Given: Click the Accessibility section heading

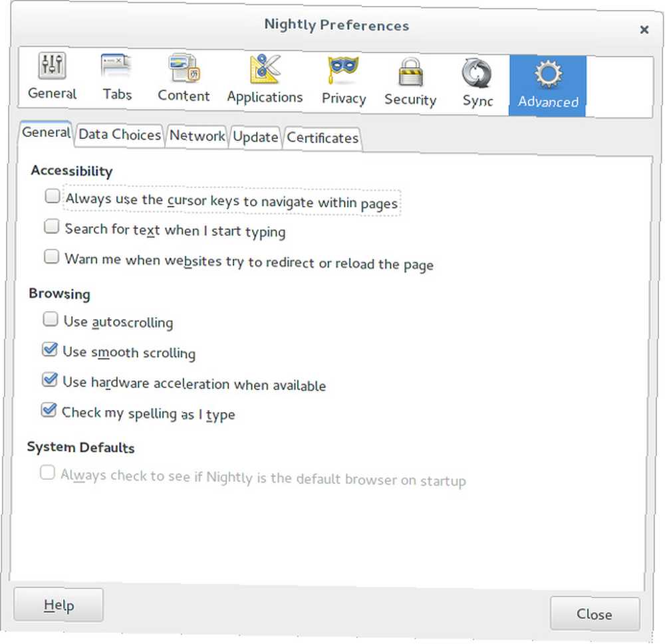Looking at the screenshot, I should point(72,171).
